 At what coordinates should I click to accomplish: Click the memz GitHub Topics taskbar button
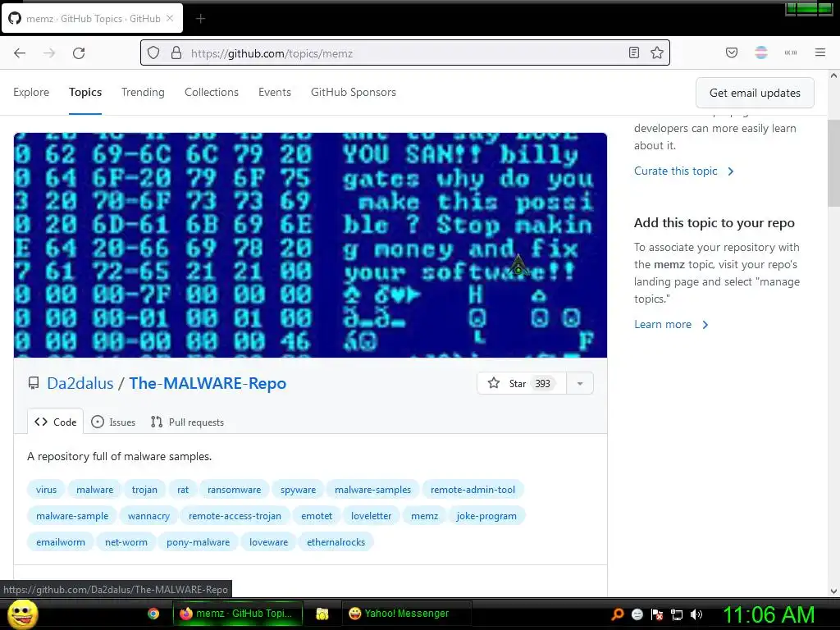pyautogui.click(x=237, y=614)
